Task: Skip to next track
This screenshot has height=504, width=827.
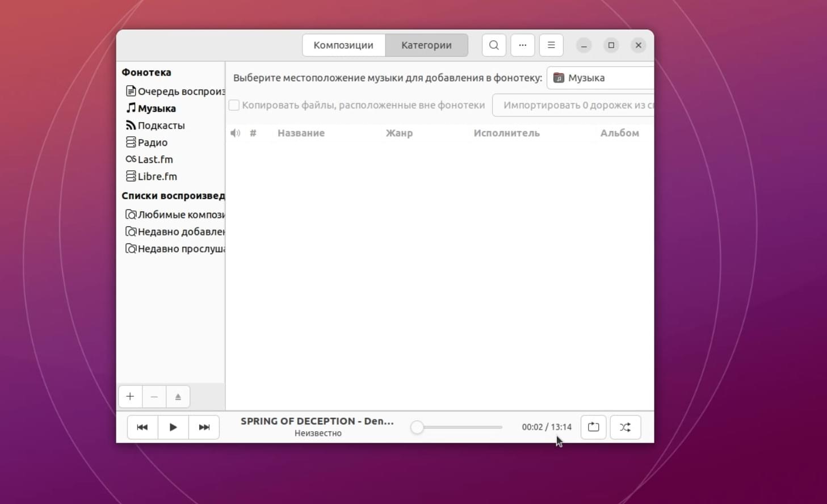Action: (x=204, y=427)
